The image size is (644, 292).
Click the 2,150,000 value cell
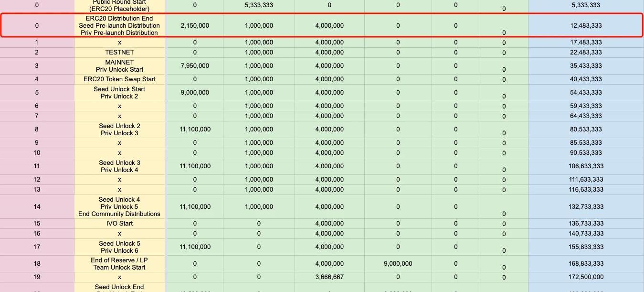pos(195,25)
